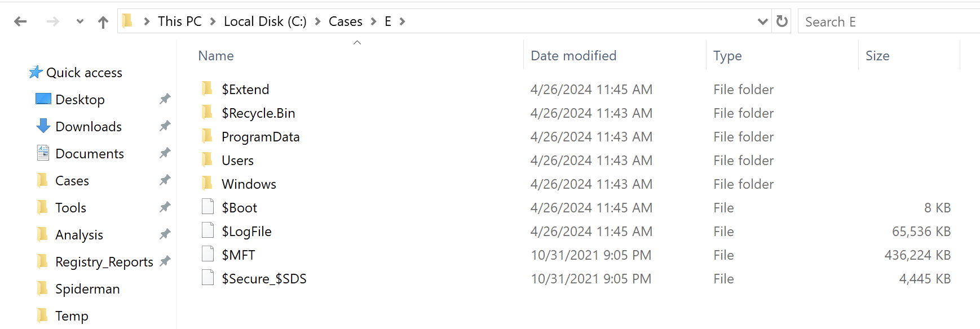The width and height of the screenshot is (980, 329).
Task: Sort by the Size column header
Action: coord(877,56)
